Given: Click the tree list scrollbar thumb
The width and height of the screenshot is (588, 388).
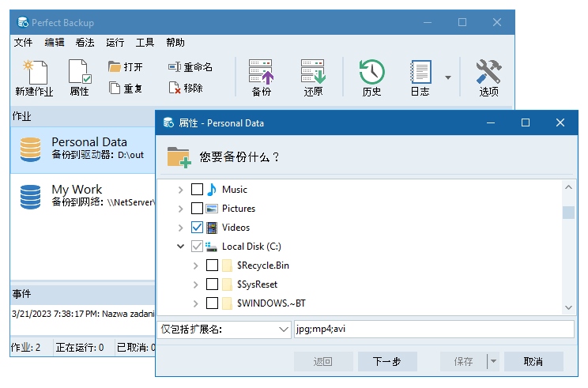Looking at the screenshot, I should (568, 213).
